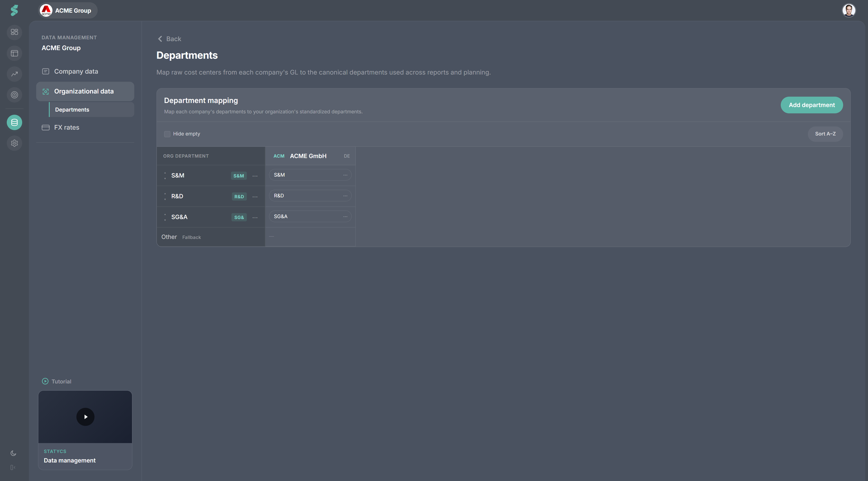Open the trending chart icon in left rail

point(14,74)
